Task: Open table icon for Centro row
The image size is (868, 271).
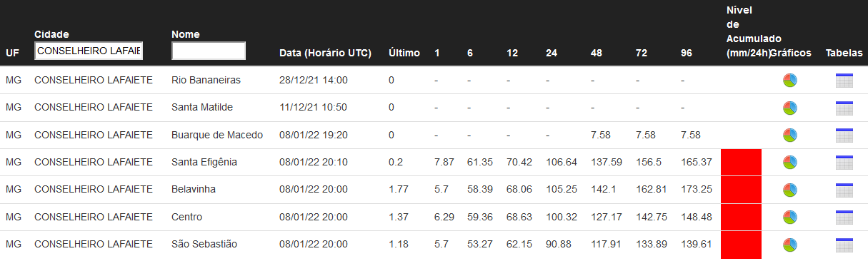Action: tap(844, 218)
